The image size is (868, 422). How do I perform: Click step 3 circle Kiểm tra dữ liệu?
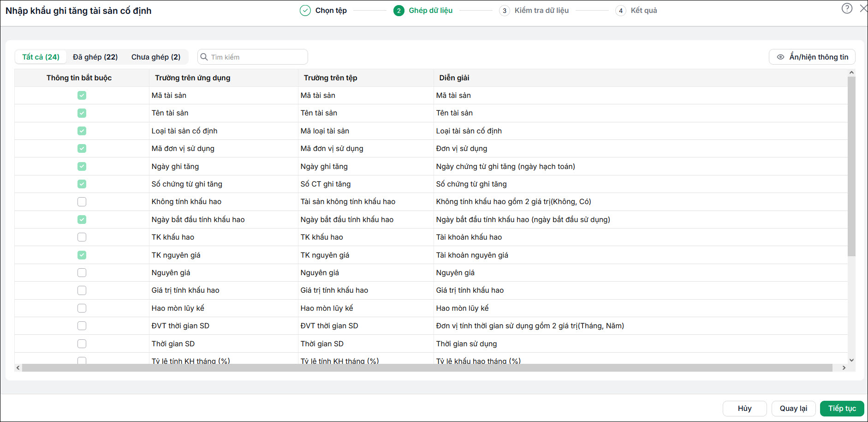click(504, 11)
